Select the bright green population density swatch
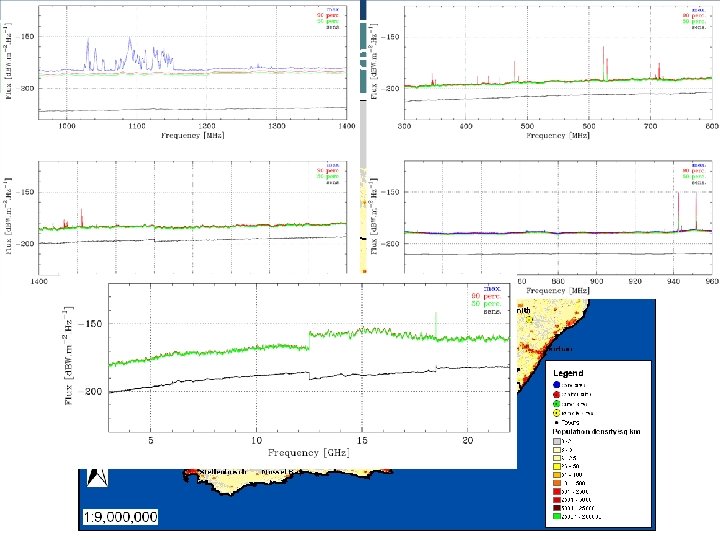 click(556, 517)
